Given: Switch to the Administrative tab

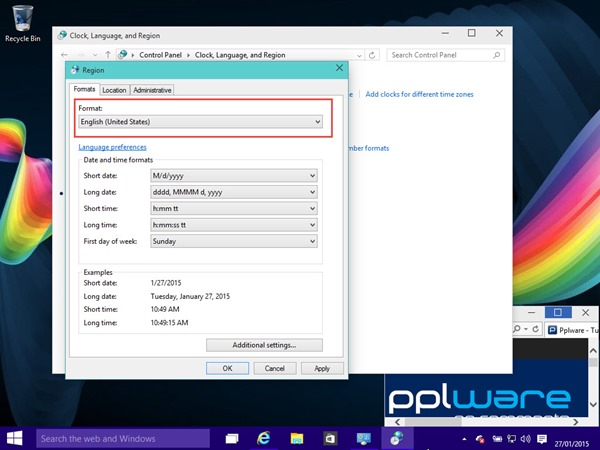Looking at the screenshot, I should 152,90.
